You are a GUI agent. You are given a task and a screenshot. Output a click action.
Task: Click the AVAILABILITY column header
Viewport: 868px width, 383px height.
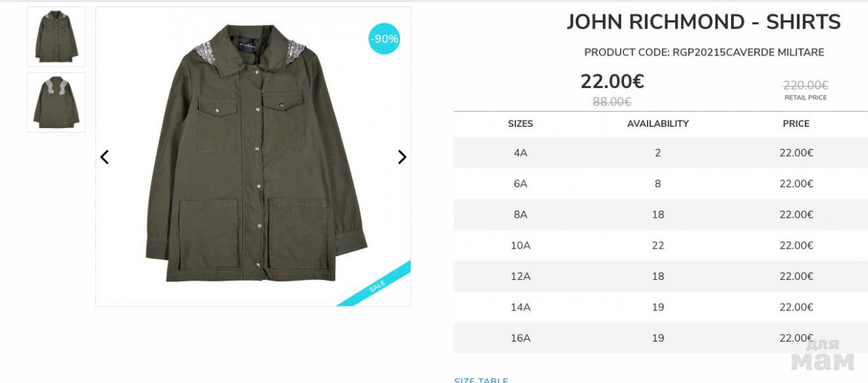point(658,123)
